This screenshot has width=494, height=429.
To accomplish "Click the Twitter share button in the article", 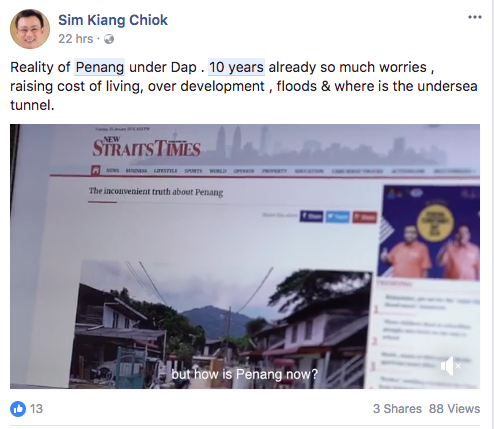I will click(x=337, y=217).
